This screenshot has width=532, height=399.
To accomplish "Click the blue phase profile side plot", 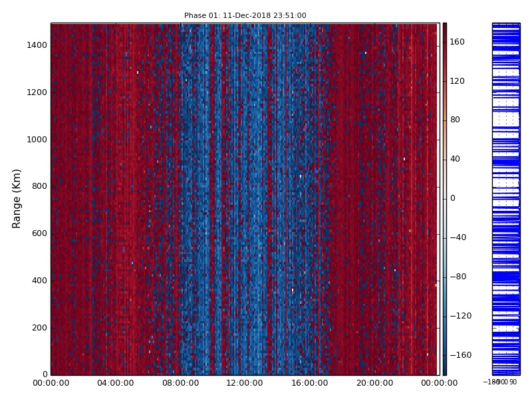I will 506,199.
